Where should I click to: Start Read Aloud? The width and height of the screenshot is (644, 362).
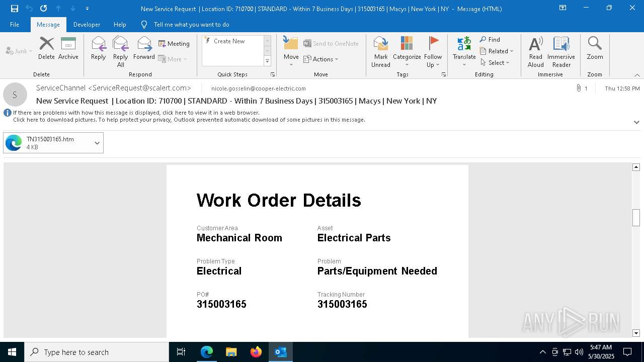[536, 51]
